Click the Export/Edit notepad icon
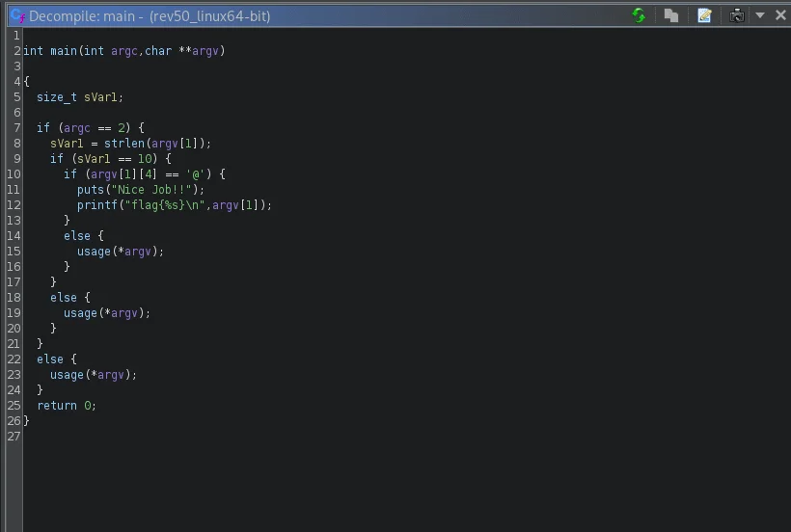The image size is (791, 532). point(704,15)
